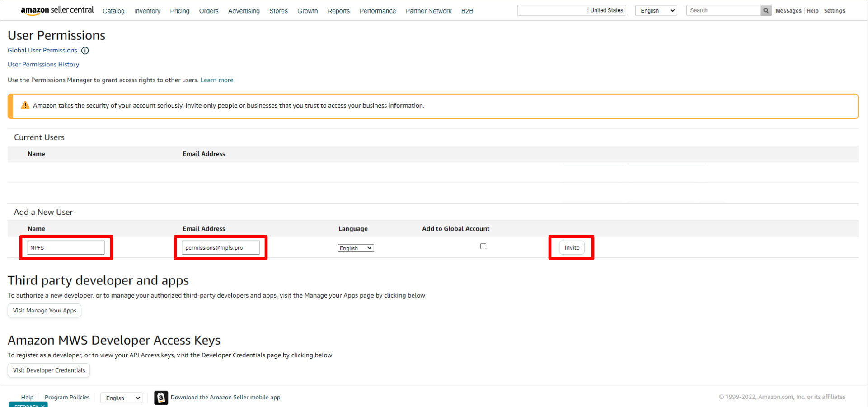Open the Global User Permissions link
868x407 pixels.
point(42,50)
